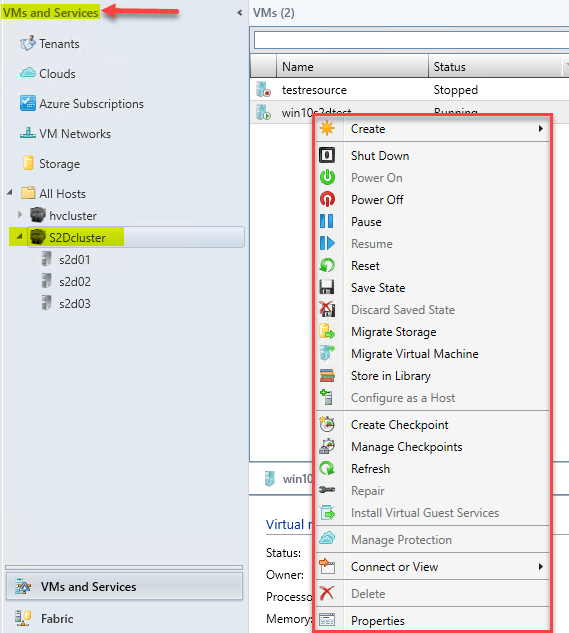Click the Azure Subscriptions icon
569x633 pixels.
(28, 103)
